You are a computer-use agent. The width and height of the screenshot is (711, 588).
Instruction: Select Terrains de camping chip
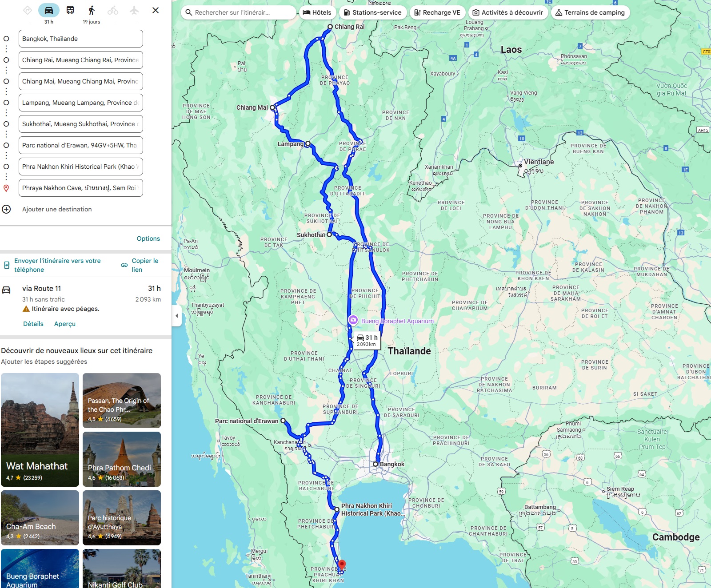(590, 12)
